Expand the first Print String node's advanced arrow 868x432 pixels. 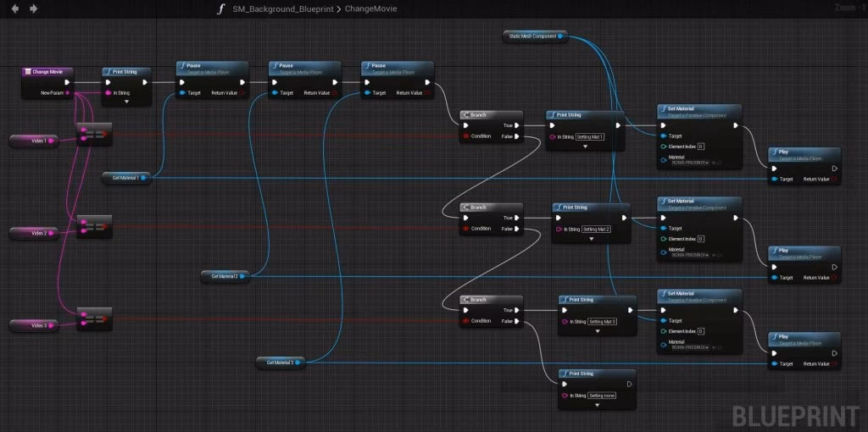(126, 102)
